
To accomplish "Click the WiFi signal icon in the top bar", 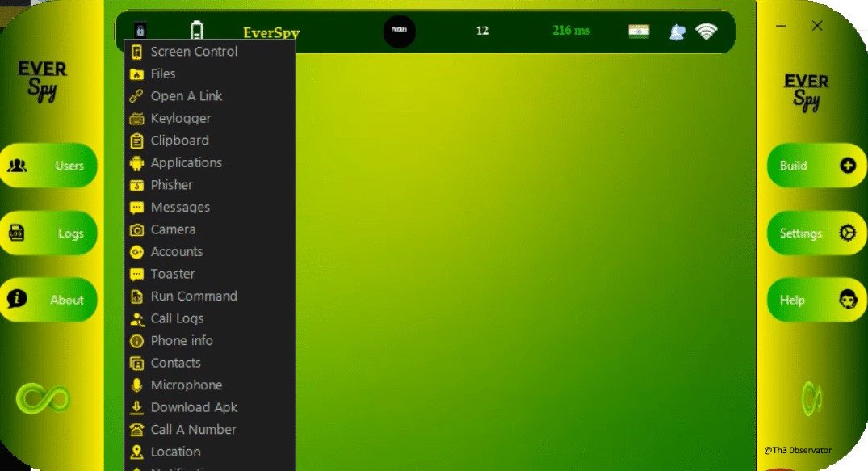I will pos(707,30).
